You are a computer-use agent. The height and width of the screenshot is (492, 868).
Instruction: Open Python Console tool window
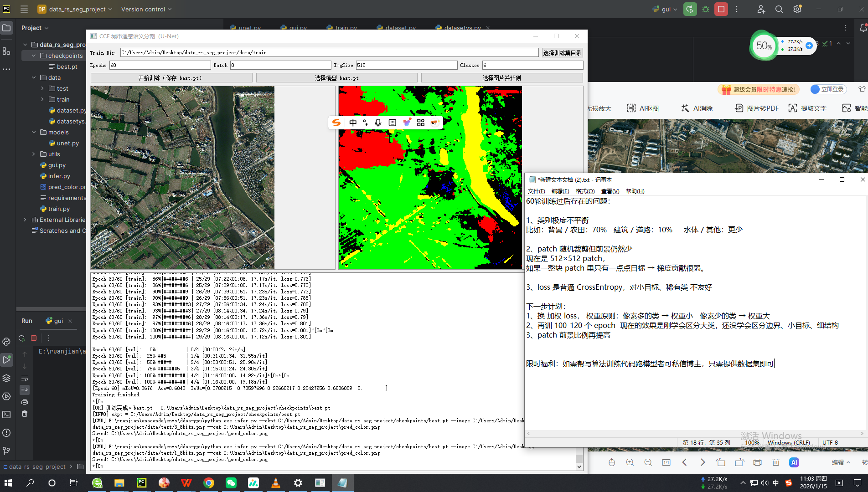pos(6,342)
